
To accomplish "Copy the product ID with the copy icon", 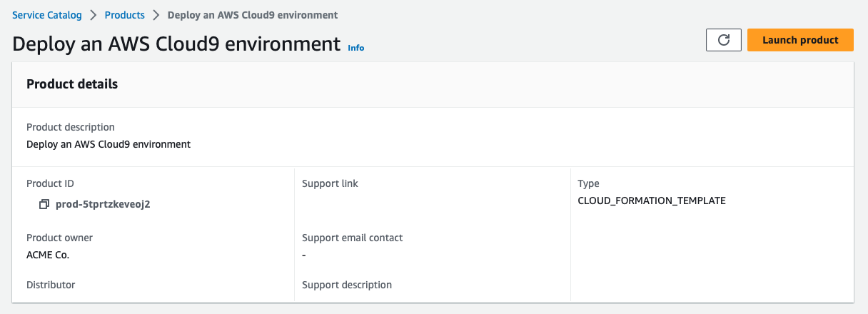I will pos(44,204).
